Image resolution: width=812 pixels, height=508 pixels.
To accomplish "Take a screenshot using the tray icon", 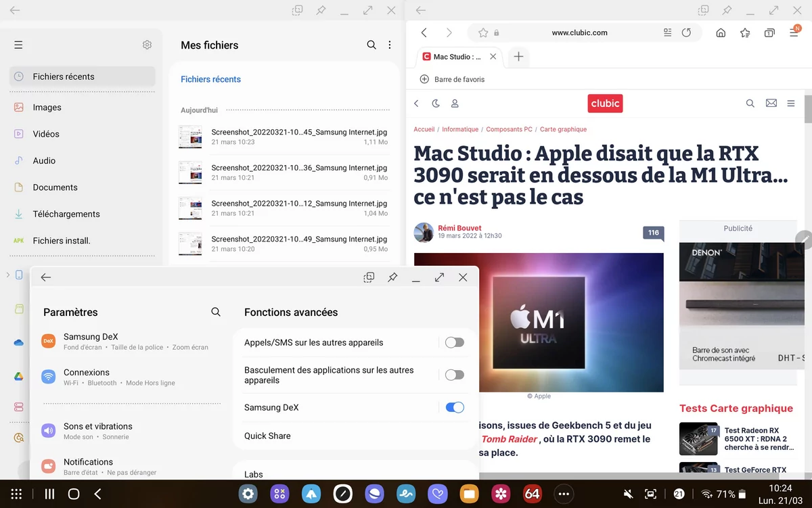I will point(650,494).
